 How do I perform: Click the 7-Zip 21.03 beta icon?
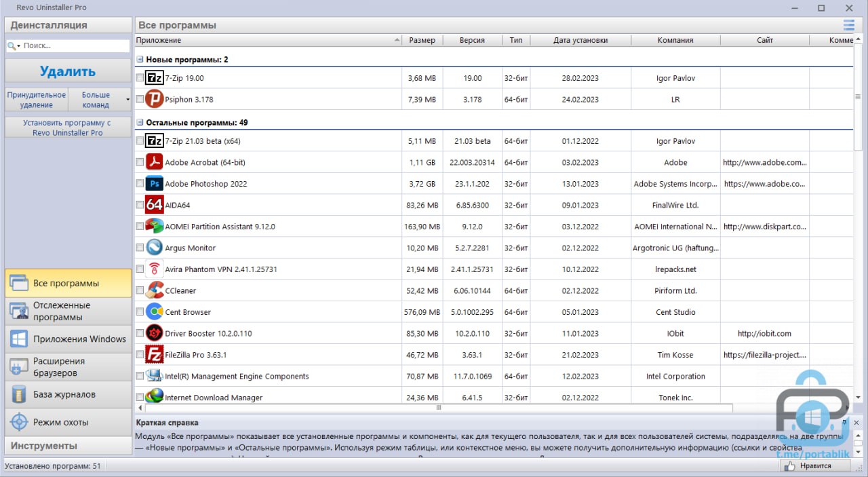(155, 141)
